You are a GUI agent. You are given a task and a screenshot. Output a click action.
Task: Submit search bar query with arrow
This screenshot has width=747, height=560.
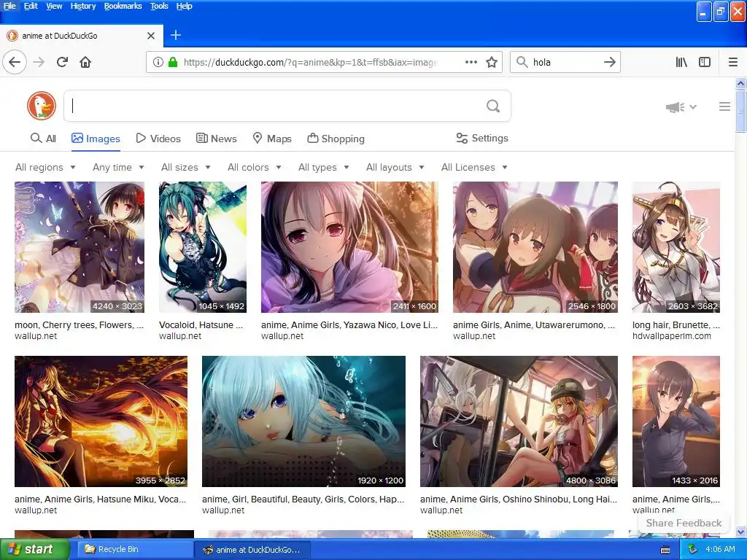(x=609, y=62)
